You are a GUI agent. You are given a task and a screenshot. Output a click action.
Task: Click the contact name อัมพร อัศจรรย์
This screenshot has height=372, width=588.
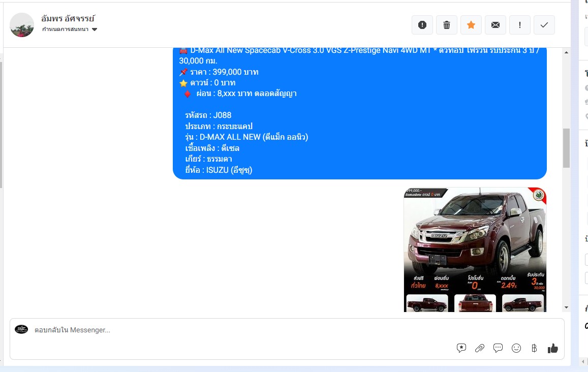pyautogui.click(x=68, y=18)
